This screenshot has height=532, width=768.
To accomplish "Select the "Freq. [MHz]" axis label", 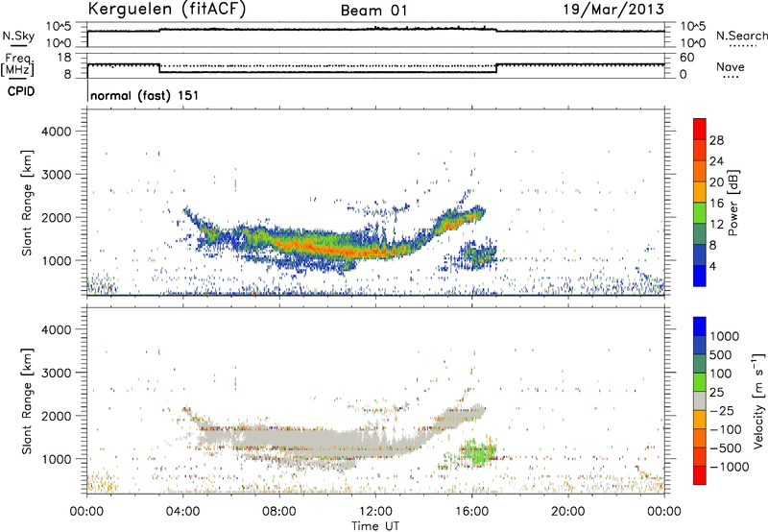I will 17,65.
